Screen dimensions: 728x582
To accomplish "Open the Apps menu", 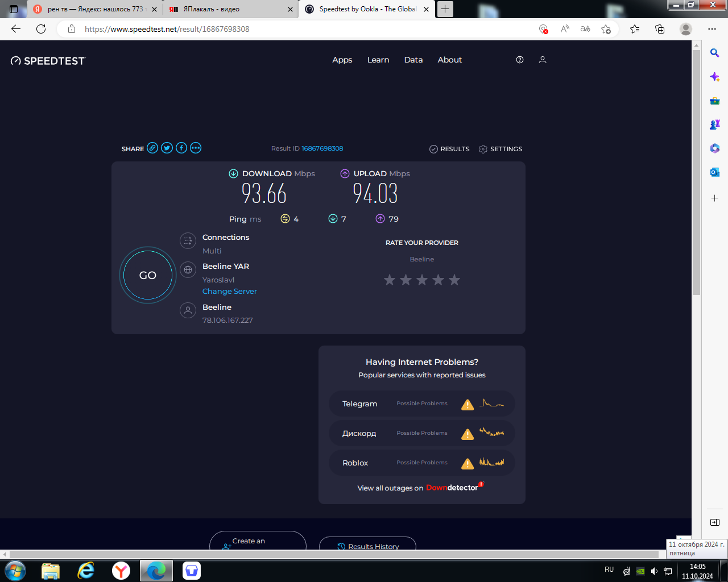I will pos(342,60).
